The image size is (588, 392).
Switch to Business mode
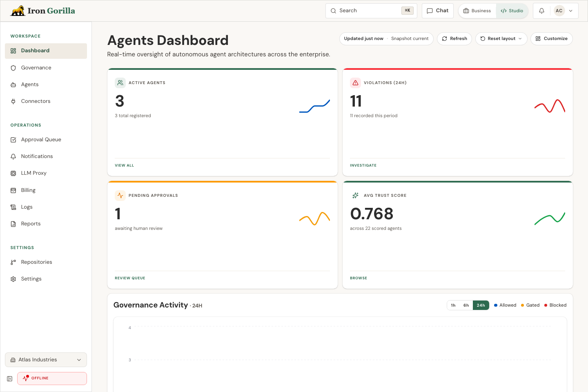(x=477, y=11)
